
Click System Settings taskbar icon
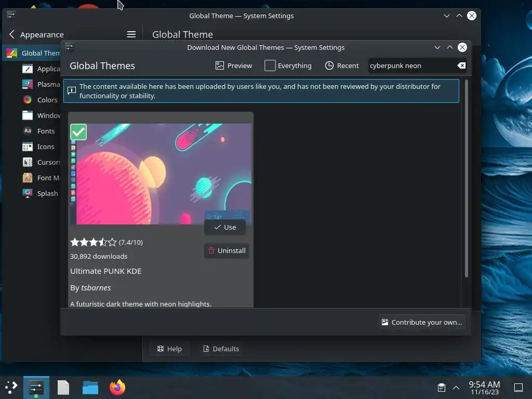tap(36, 388)
